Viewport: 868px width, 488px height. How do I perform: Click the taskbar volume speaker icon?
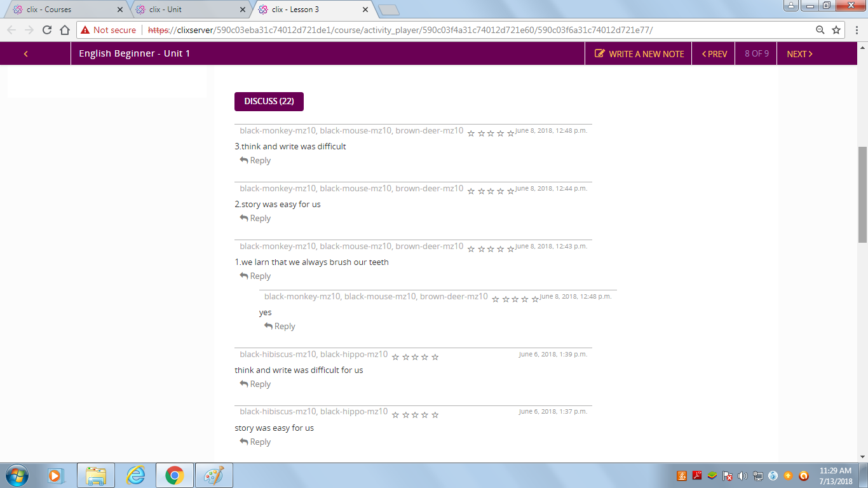[743, 476]
